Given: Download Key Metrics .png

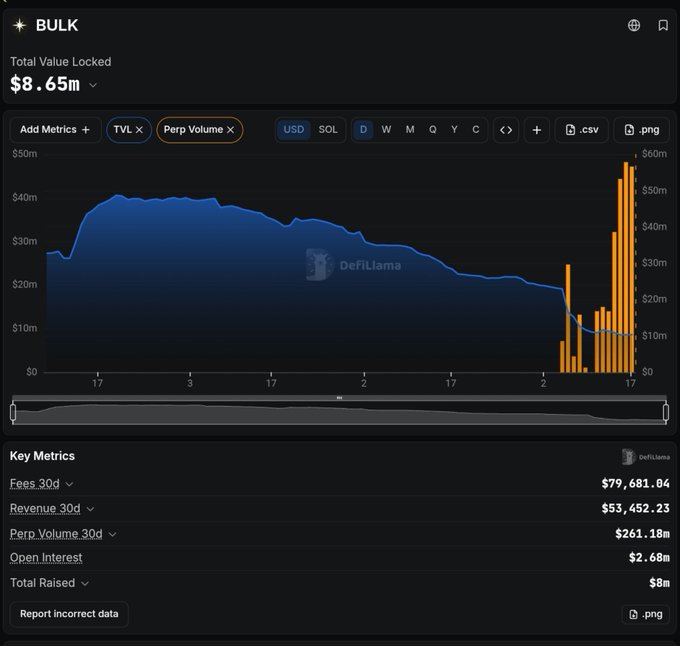Looking at the screenshot, I should [645, 614].
